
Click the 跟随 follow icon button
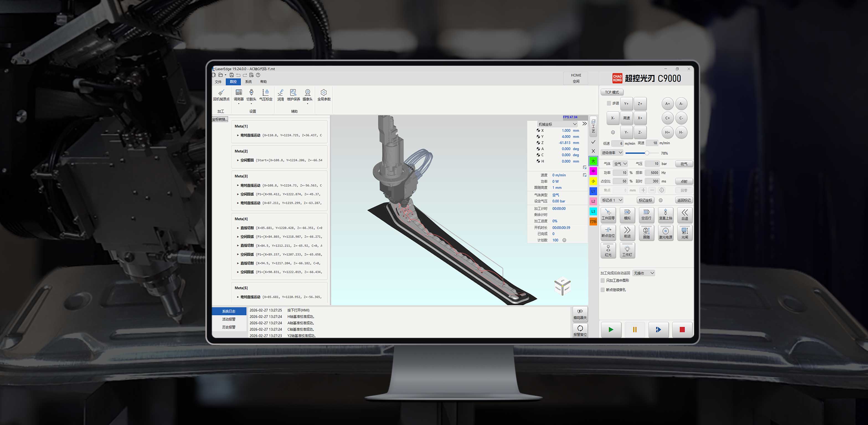[x=646, y=233]
